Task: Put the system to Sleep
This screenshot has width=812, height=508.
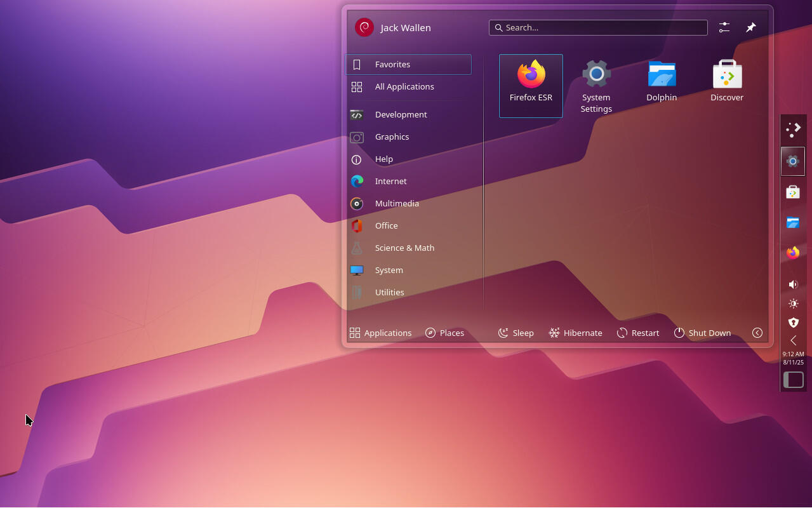Action: (516, 333)
